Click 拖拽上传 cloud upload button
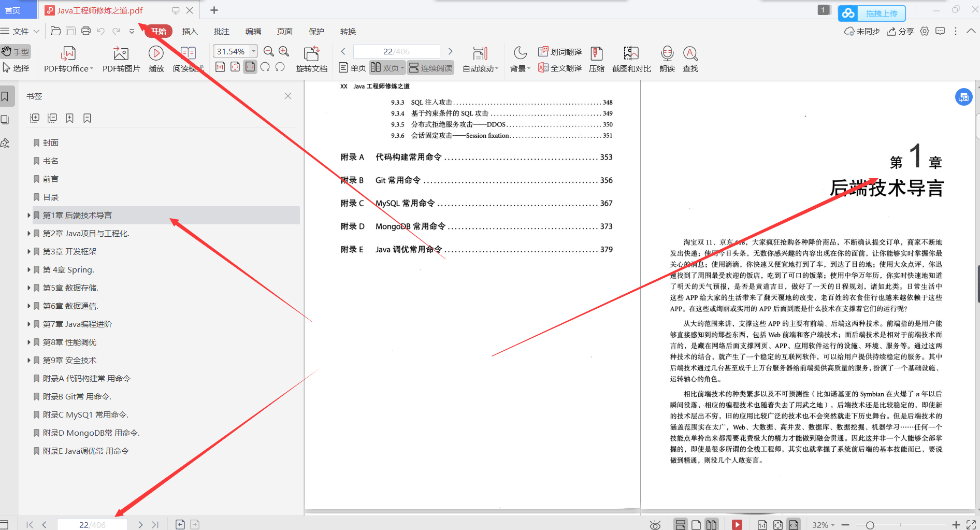Screen dimensions: 980x530 point(872,13)
